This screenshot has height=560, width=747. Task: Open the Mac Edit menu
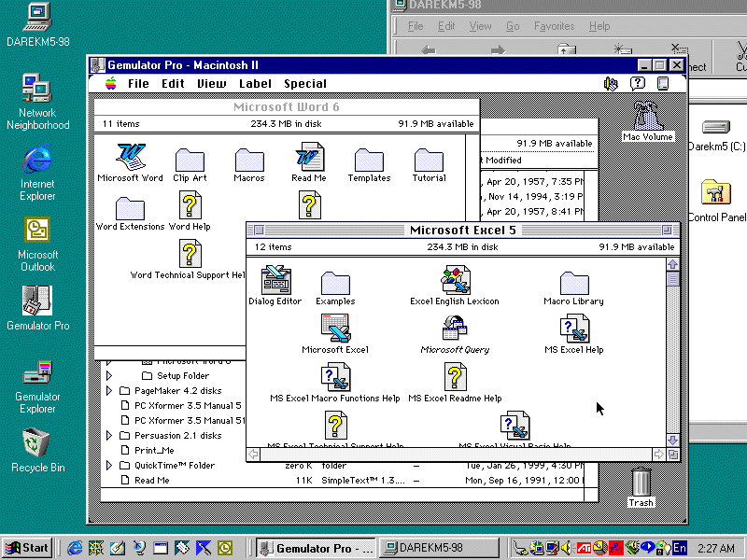[173, 84]
